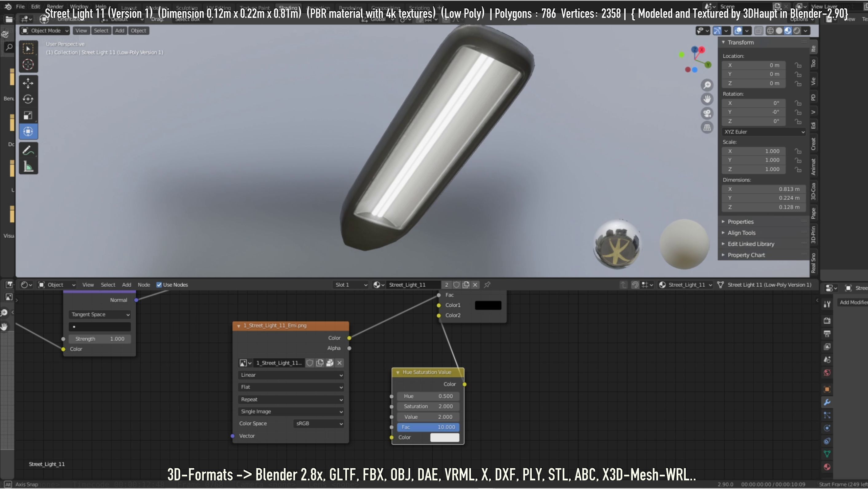This screenshot has width=868, height=489.
Task: Switch to rendered viewport shading
Action: tap(797, 31)
